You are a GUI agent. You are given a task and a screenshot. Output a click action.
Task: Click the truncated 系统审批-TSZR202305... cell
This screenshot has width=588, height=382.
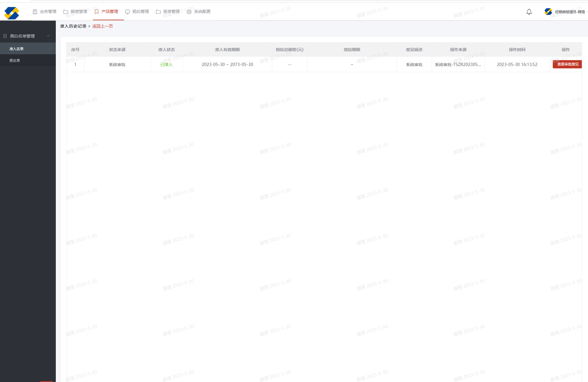coord(458,65)
